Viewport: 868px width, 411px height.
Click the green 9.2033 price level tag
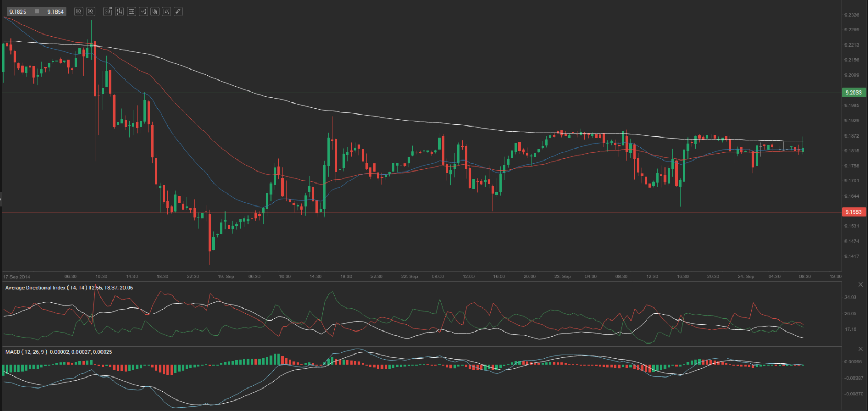point(853,93)
